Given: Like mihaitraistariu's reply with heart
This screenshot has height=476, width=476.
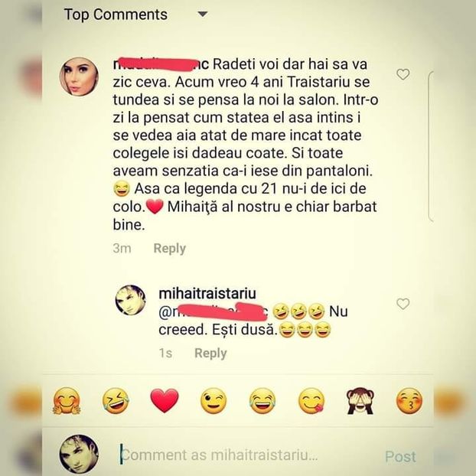Looking at the screenshot, I should click(x=403, y=304).
